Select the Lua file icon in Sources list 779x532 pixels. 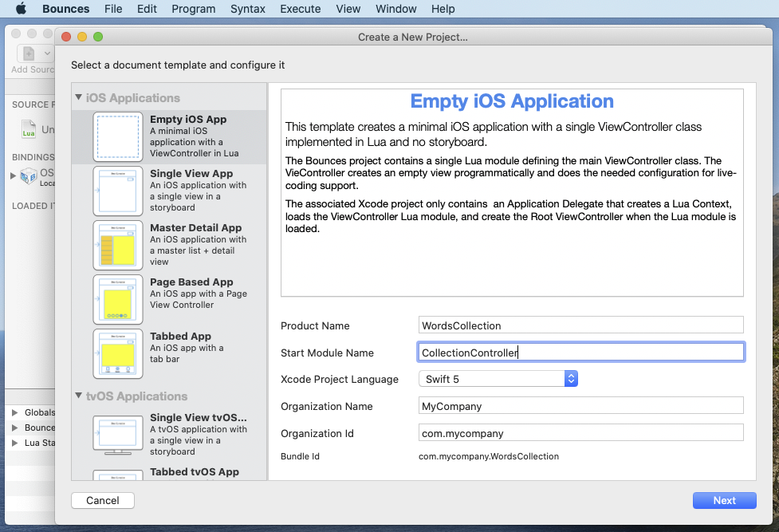29,128
